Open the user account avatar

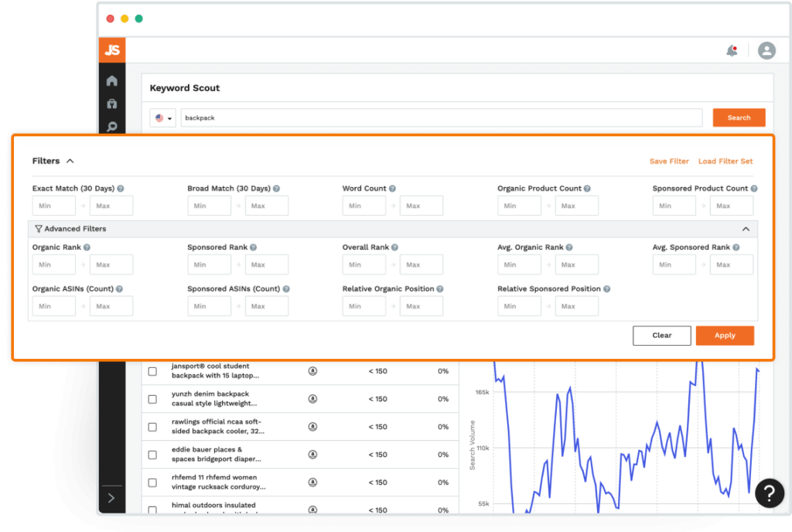766,50
